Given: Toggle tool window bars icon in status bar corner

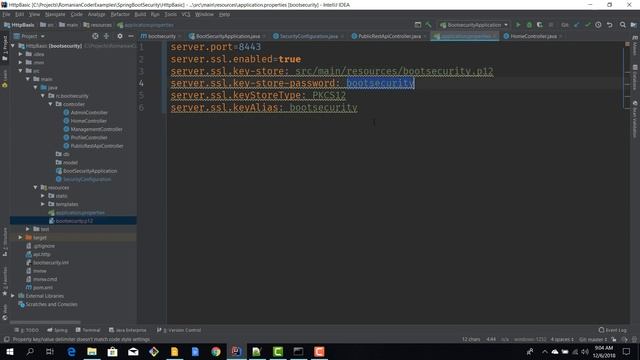Looking at the screenshot, I should click(7, 339).
